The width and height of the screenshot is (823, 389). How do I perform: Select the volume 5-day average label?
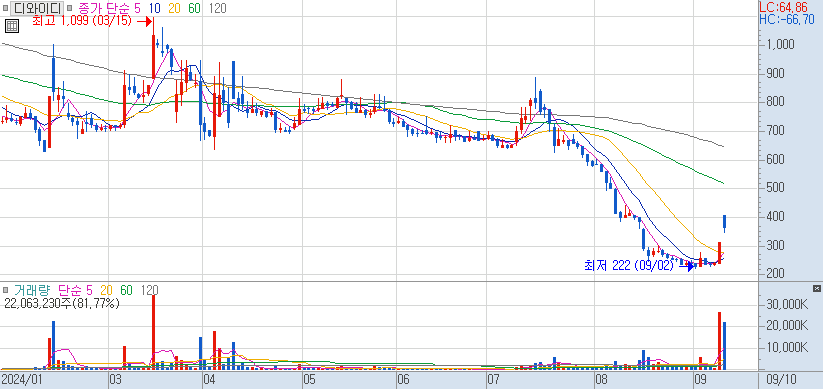(x=89, y=290)
